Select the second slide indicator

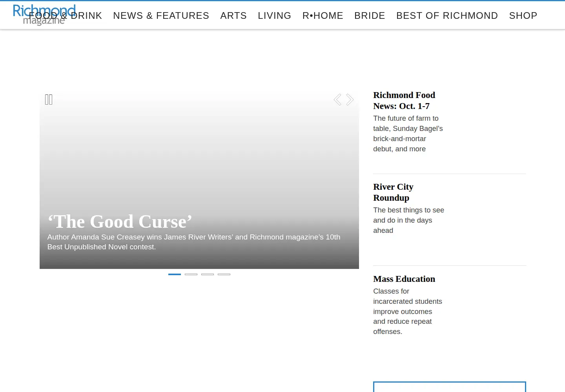coord(191,274)
